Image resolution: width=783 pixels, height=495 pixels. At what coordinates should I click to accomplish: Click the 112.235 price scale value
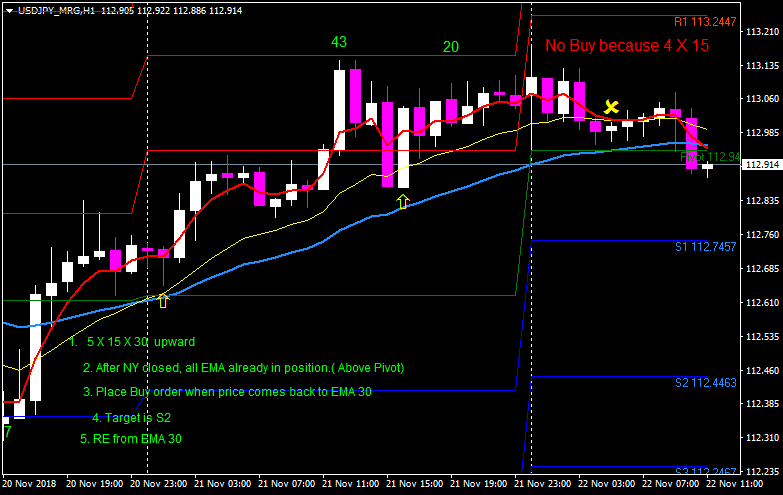762,472
